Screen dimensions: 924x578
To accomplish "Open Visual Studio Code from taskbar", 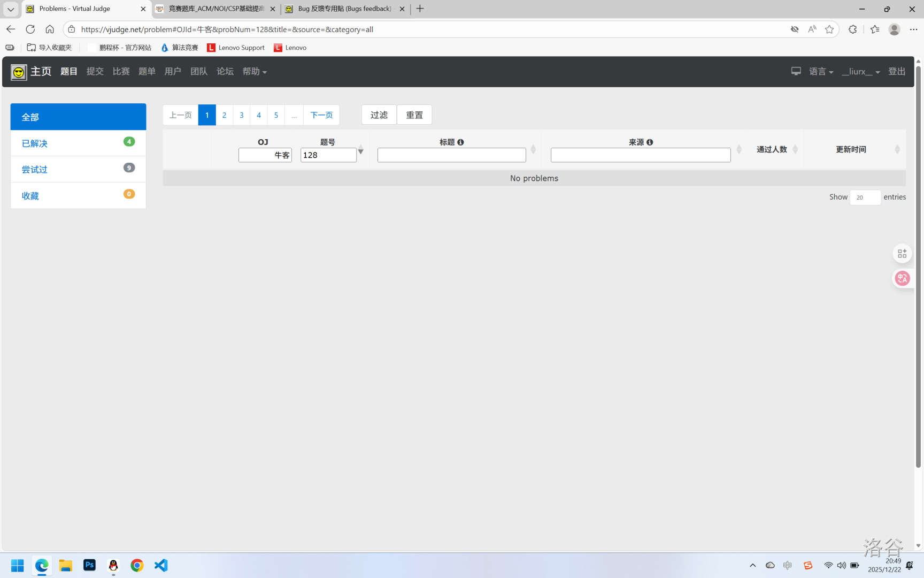I will (161, 565).
